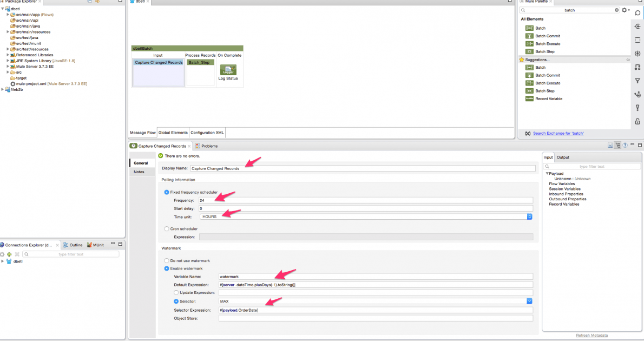Image resolution: width=644 pixels, height=341 pixels.
Task: Open the Time unit dropdown set to HOURS
Action: pos(529,216)
